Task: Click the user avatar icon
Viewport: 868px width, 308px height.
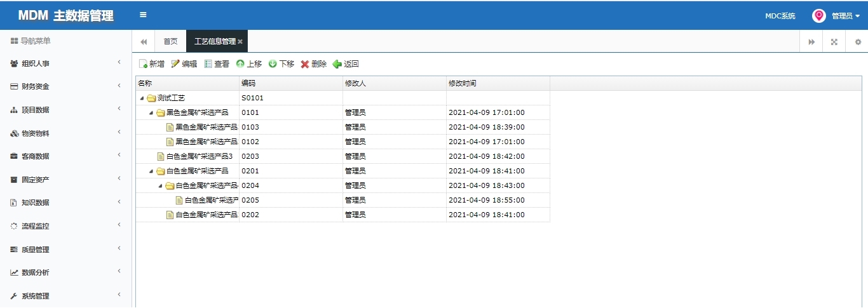Action: 819,16
